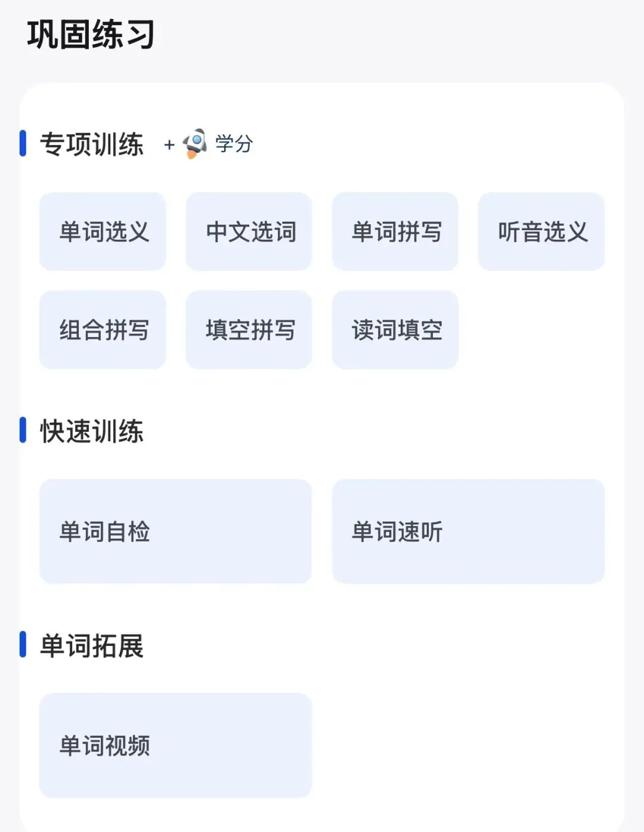644x832 pixels.
Task: Open the 单词速听 quick listening card
Action: (468, 531)
